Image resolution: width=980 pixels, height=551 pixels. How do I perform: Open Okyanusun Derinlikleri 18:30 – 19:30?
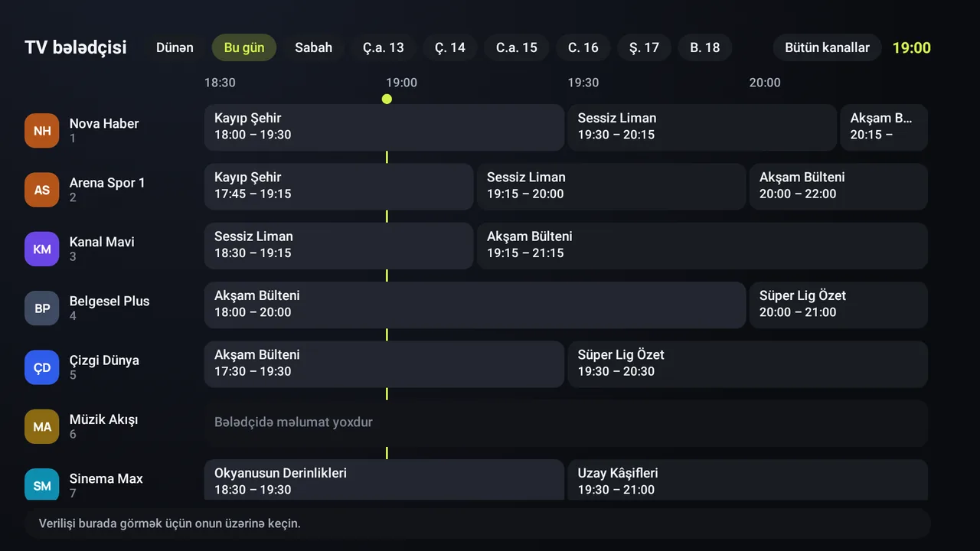coord(384,480)
